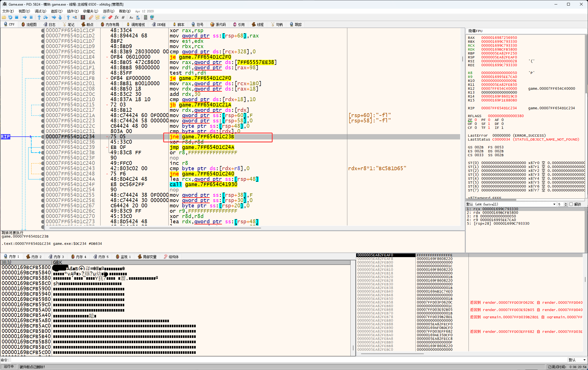Click the blue stop debugging square
This screenshot has height=370, width=588.
(x=16, y=17)
